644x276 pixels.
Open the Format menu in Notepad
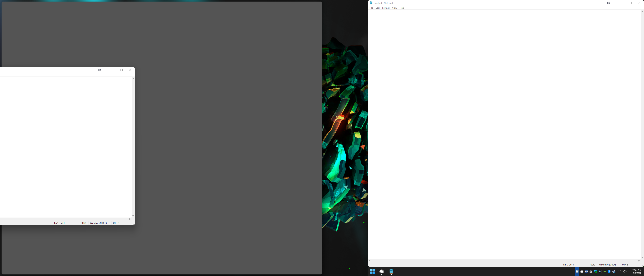pyautogui.click(x=386, y=8)
